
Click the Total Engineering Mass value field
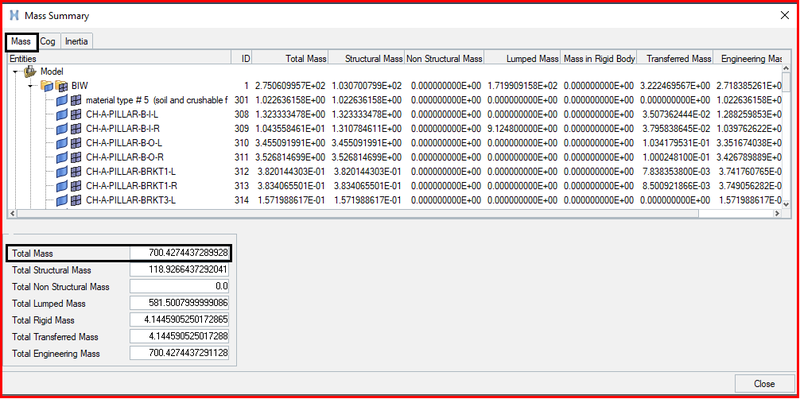(180, 353)
